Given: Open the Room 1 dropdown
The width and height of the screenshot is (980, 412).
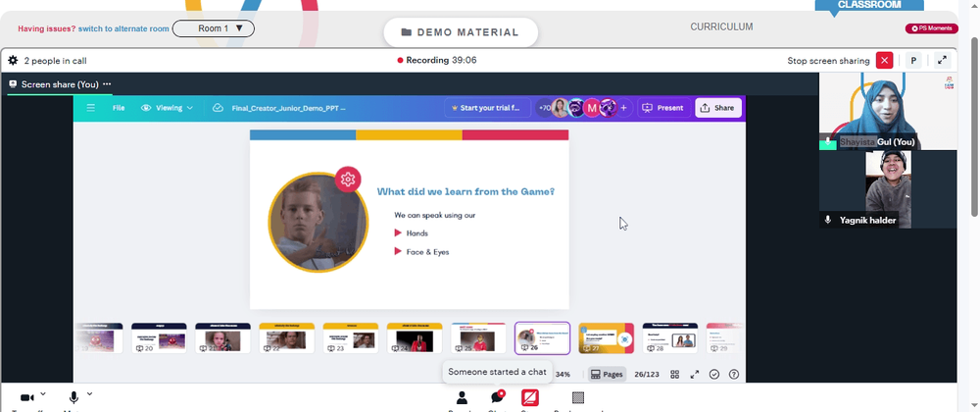Looking at the screenshot, I should pyautogui.click(x=213, y=28).
